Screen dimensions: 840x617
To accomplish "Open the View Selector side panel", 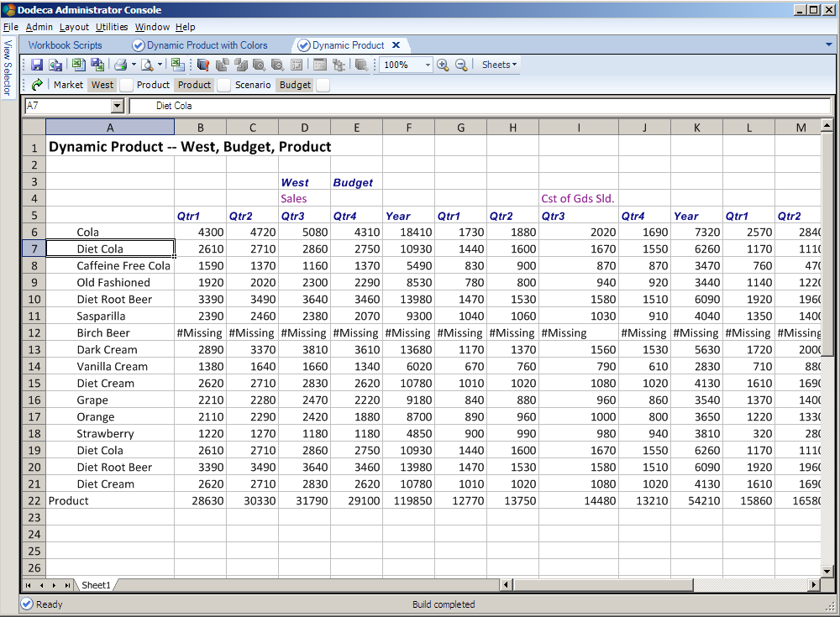I will click(x=8, y=67).
